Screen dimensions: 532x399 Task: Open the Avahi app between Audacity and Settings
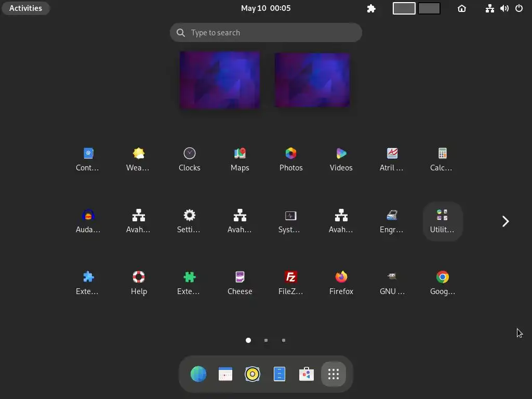click(138, 221)
